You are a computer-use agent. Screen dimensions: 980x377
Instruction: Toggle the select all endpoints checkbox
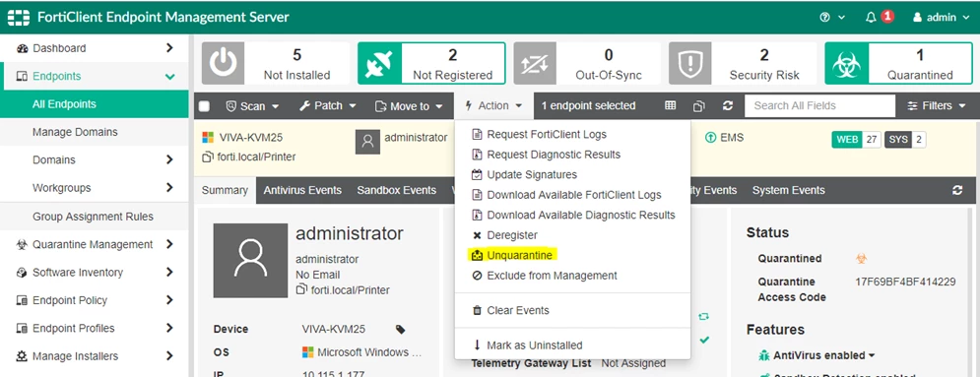coord(205,106)
